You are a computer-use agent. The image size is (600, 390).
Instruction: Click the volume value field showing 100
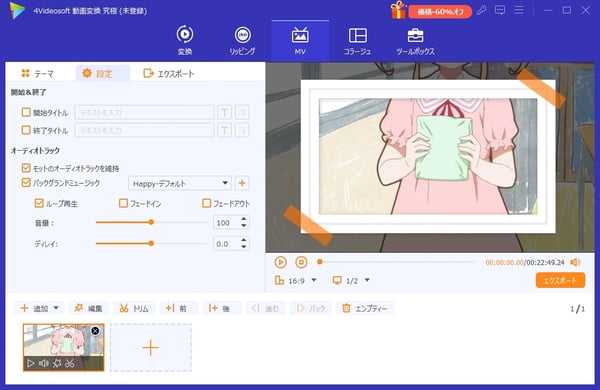226,222
